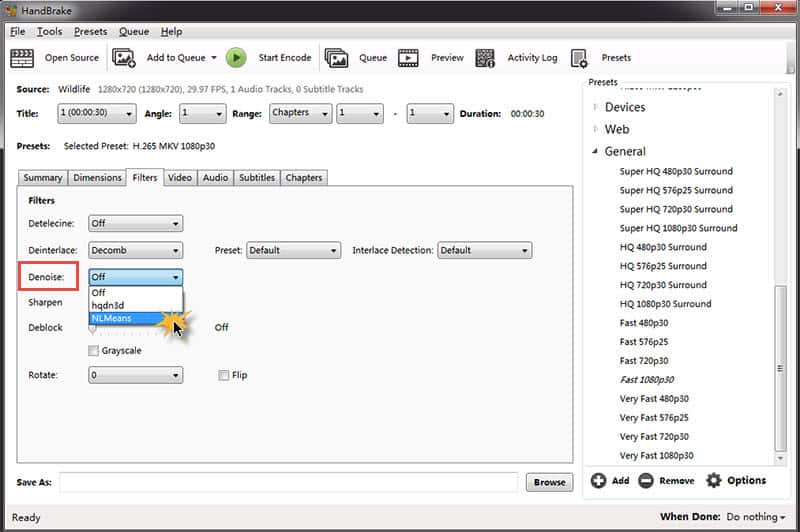
Task: Switch to the Audio tab
Action: click(215, 178)
